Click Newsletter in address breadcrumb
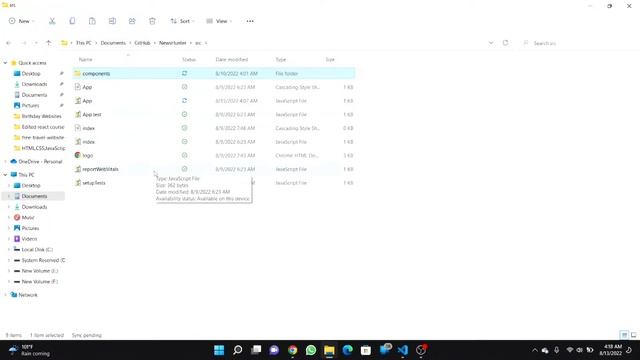640x360 pixels. [173, 43]
